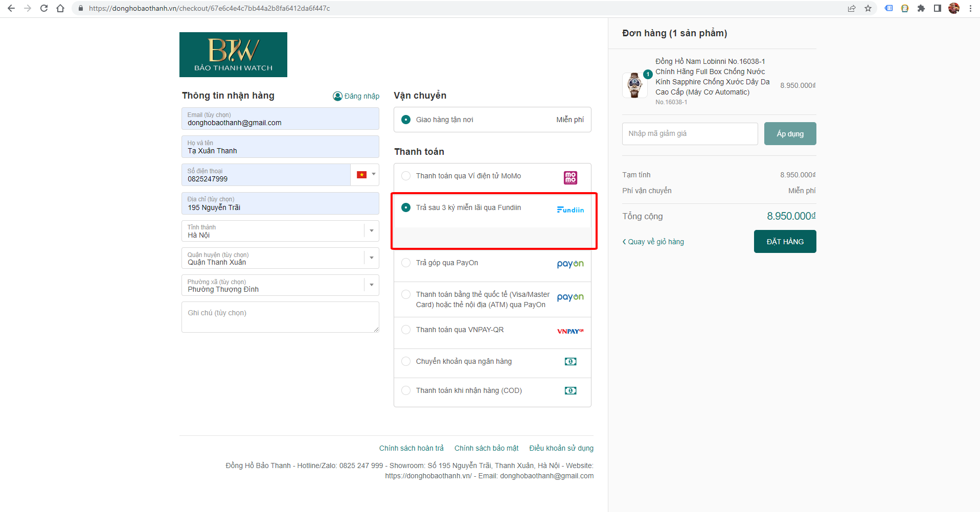Choose Visa/Master card payment via PayOn
The width and height of the screenshot is (980, 512).
click(x=406, y=294)
